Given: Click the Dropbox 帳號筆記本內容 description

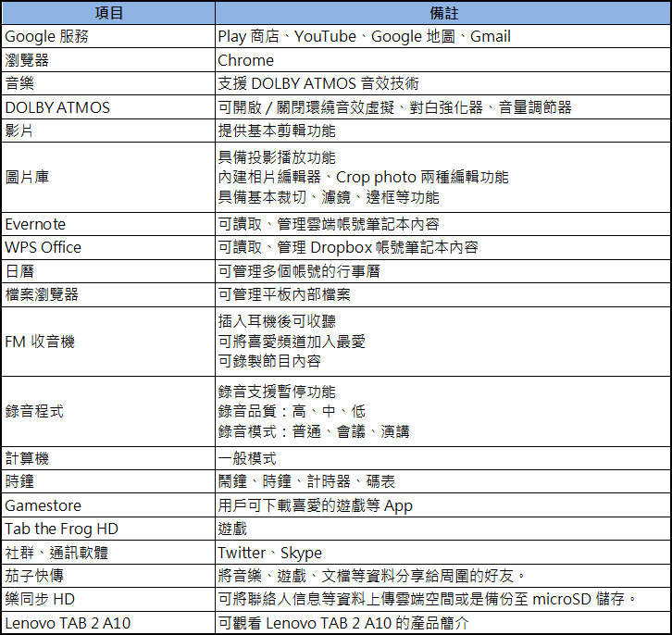Looking at the screenshot, I should [348, 248].
